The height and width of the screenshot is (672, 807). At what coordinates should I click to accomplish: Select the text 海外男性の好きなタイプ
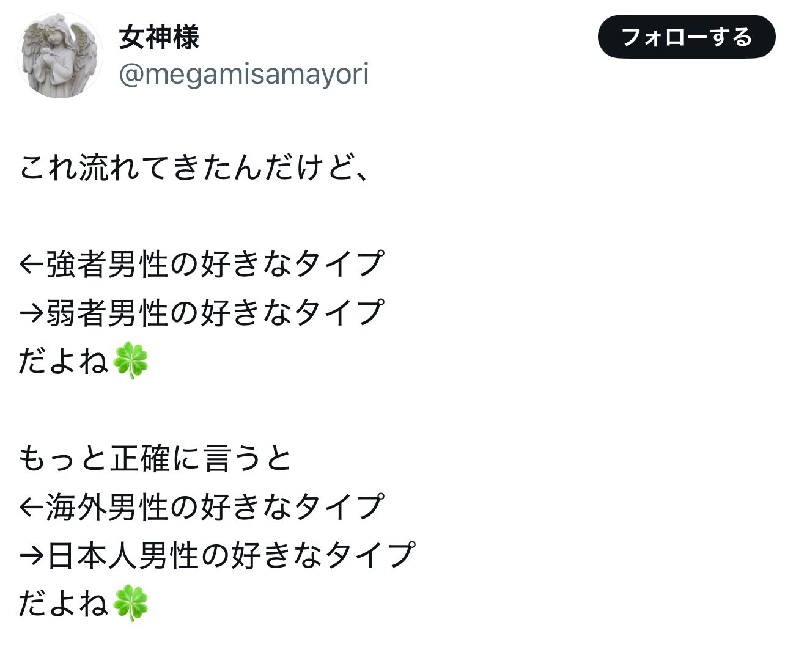[215, 506]
